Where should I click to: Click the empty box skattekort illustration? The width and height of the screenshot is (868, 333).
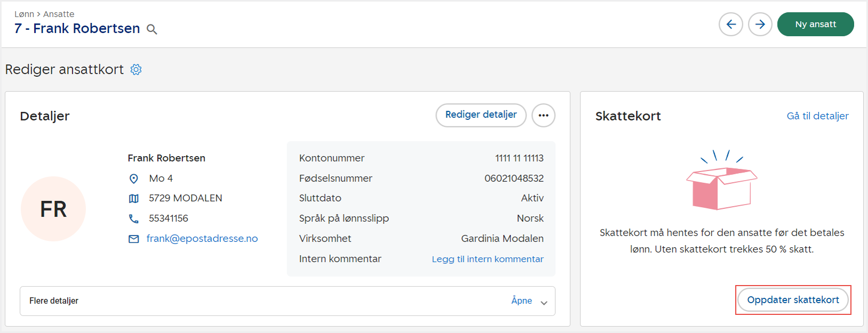[721, 183]
